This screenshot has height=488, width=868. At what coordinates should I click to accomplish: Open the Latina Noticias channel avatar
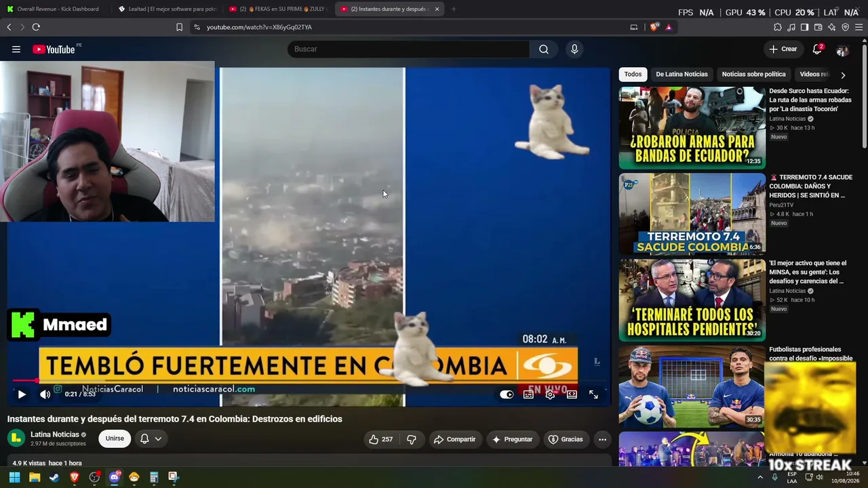coord(16,438)
